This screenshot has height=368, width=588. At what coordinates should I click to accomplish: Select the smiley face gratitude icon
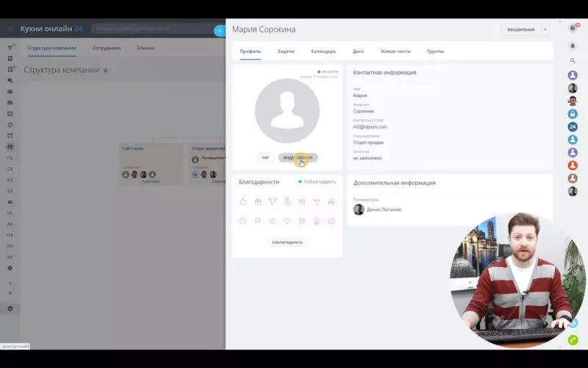click(x=331, y=222)
